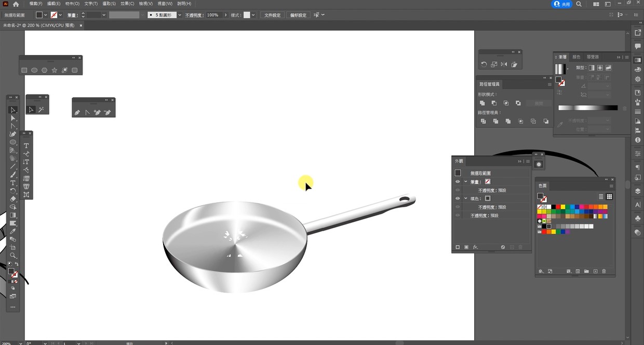
Task: Click the Unite shape mode icon in 路徑管理員
Action: (483, 103)
